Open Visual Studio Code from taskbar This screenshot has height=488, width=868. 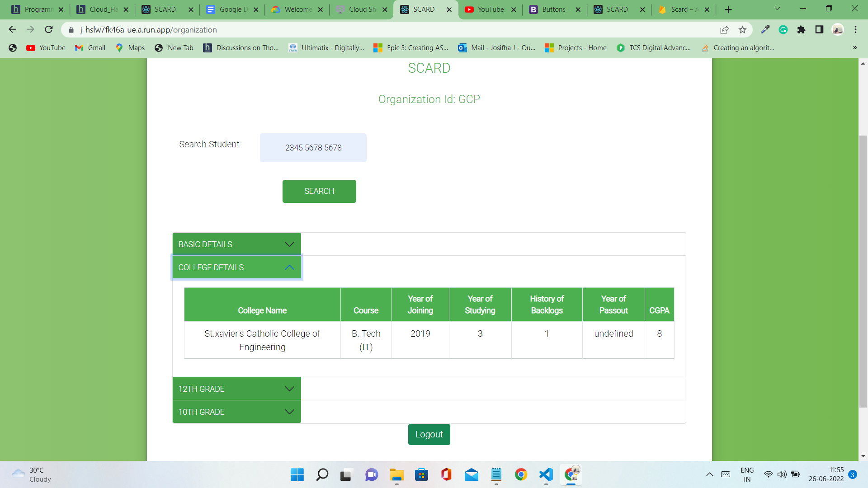(x=546, y=474)
